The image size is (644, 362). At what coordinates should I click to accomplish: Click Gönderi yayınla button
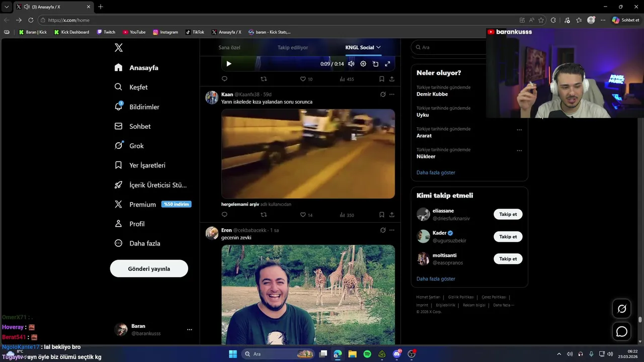[149, 268]
